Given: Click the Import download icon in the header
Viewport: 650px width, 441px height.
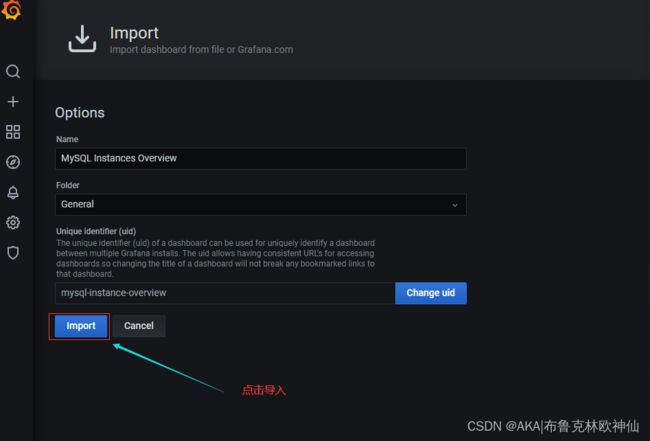Looking at the screenshot, I should 82,39.
